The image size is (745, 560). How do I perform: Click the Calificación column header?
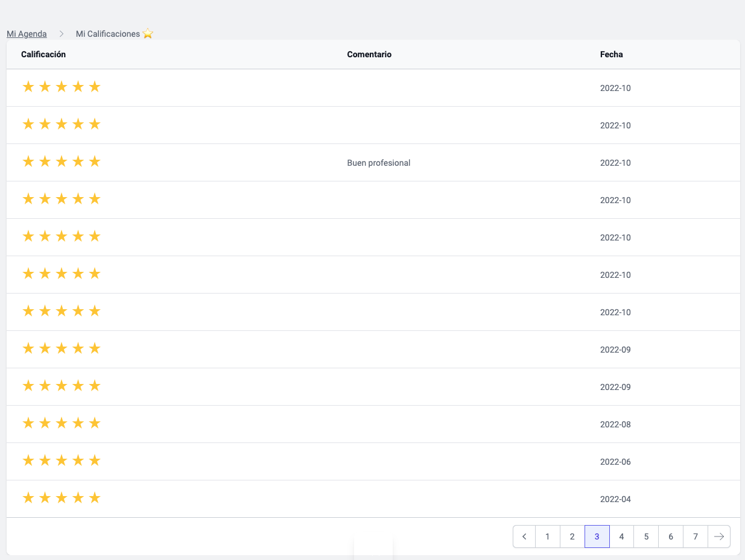(43, 54)
